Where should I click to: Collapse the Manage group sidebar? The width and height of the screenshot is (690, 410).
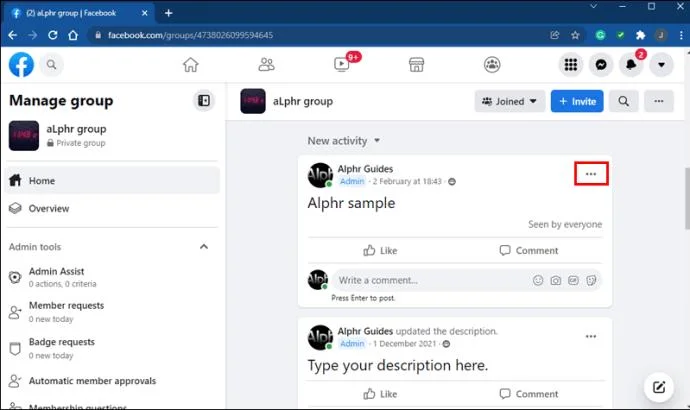tap(204, 101)
